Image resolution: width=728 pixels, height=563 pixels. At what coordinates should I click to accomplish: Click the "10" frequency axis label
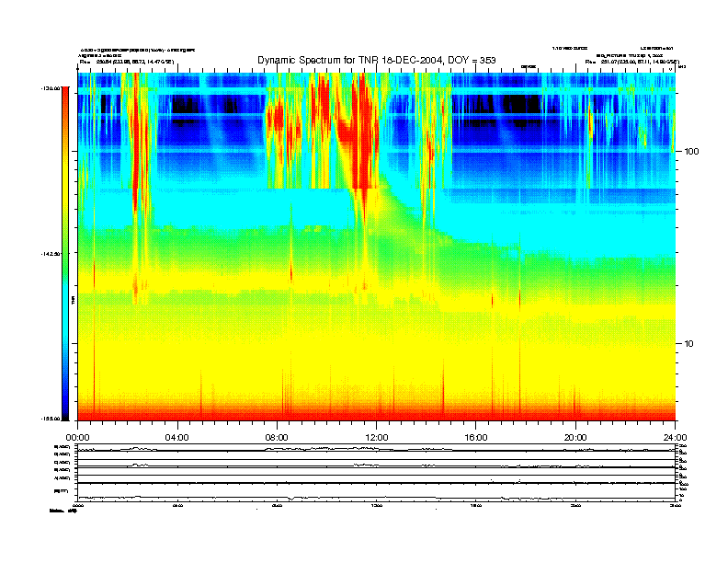pos(689,344)
